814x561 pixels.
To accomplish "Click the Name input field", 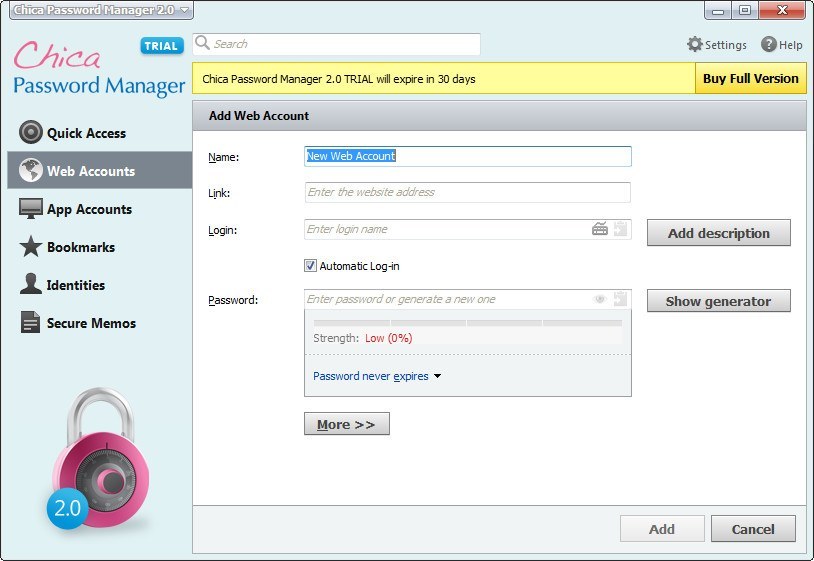I will 468,156.
